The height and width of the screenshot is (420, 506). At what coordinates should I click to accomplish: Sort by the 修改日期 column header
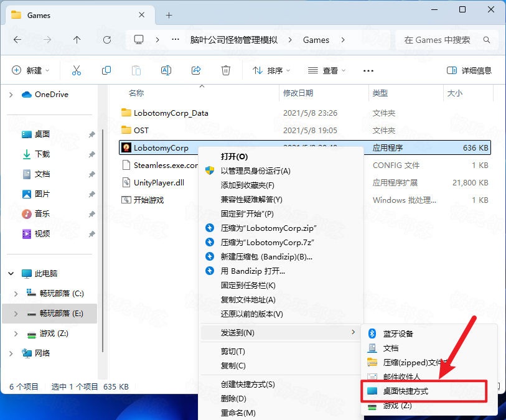(298, 93)
